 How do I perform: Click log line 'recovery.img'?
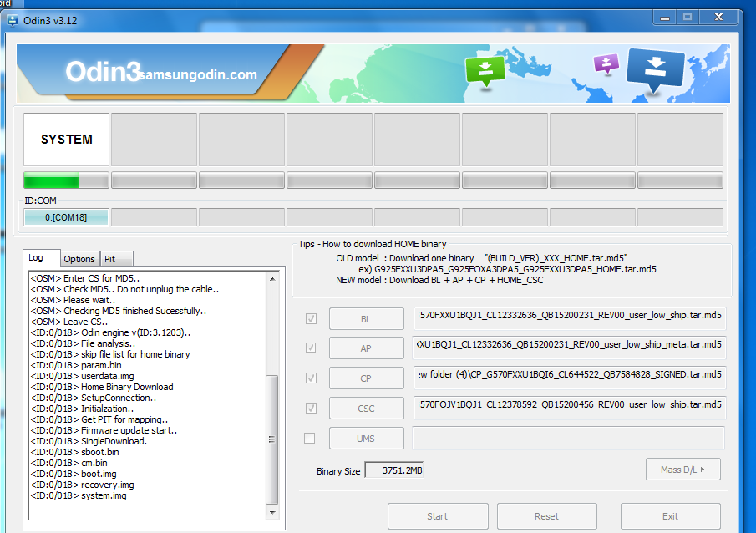[x=83, y=485]
